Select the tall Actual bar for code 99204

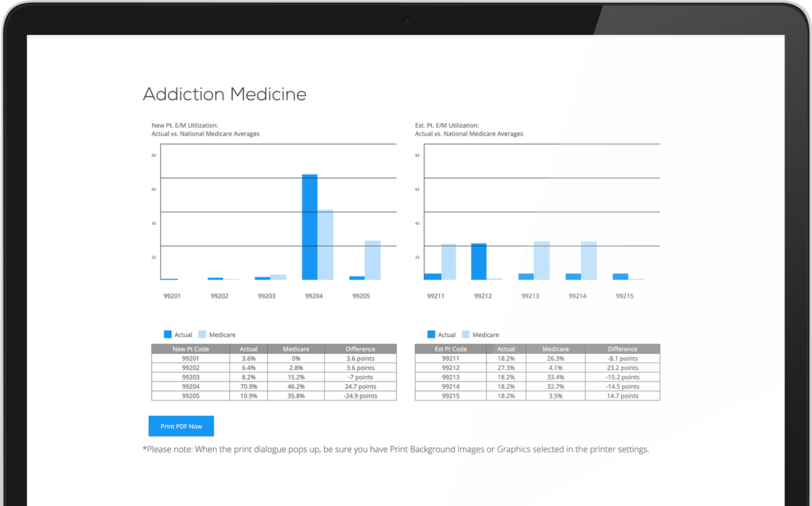[x=309, y=227]
